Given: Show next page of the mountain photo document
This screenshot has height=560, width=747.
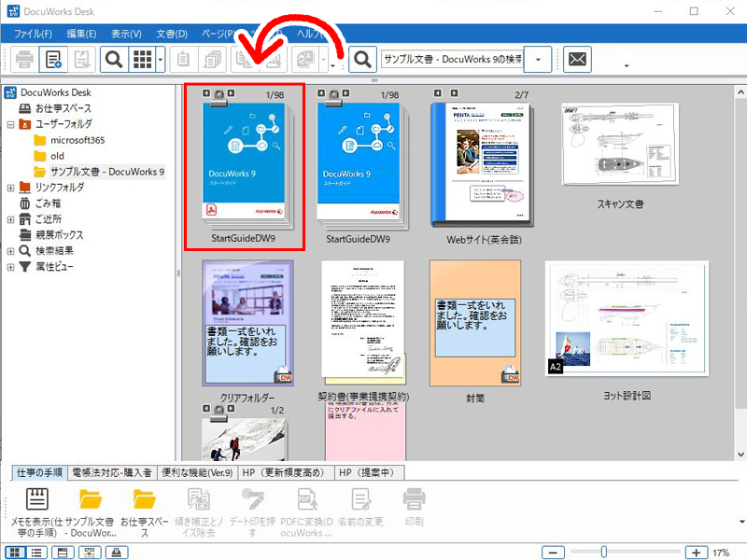Looking at the screenshot, I should (x=231, y=409).
